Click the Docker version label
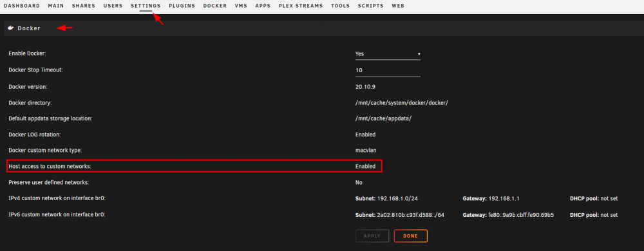The height and width of the screenshot is (251, 644). point(28,87)
